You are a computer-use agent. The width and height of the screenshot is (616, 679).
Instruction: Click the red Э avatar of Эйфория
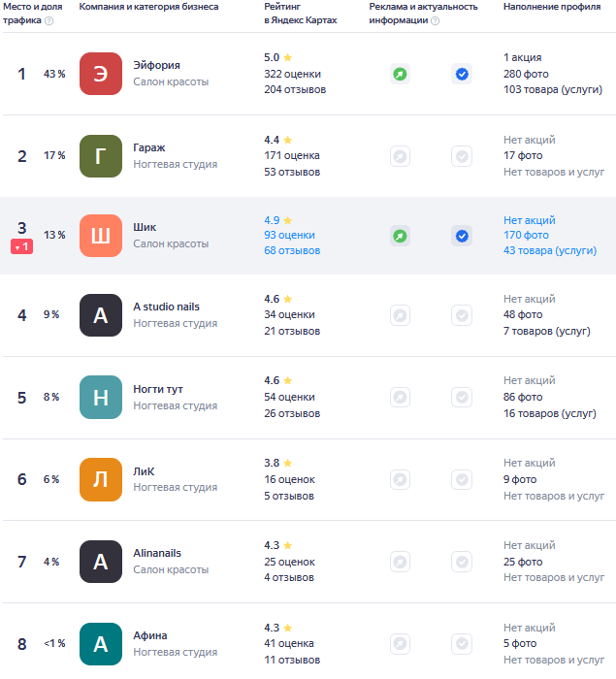101,74
